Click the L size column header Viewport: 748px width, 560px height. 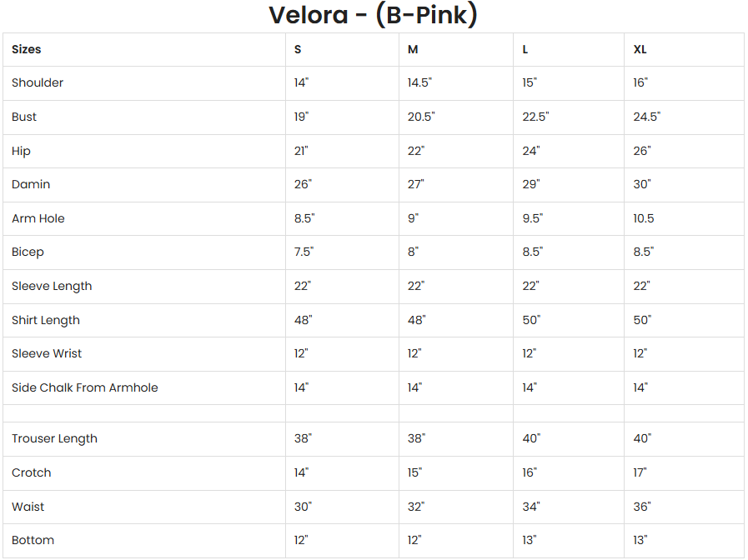click(525, 49)
